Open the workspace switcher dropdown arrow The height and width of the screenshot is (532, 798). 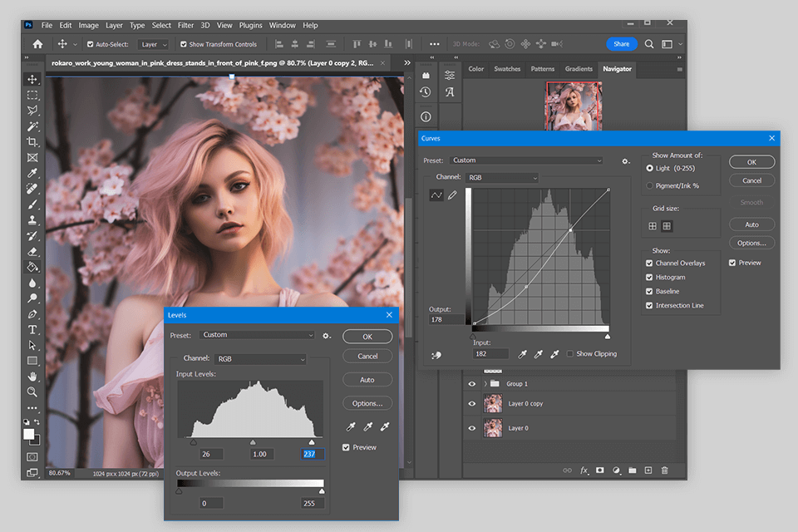tap(681, 44)
